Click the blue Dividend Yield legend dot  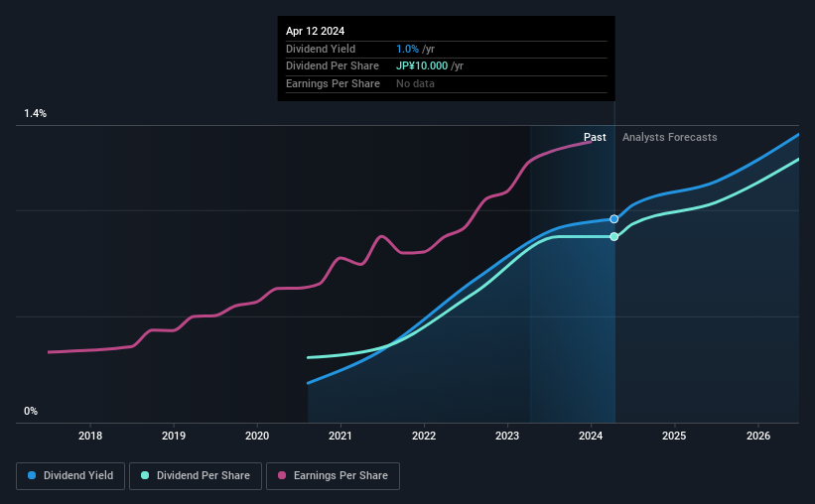click(32, 475)
